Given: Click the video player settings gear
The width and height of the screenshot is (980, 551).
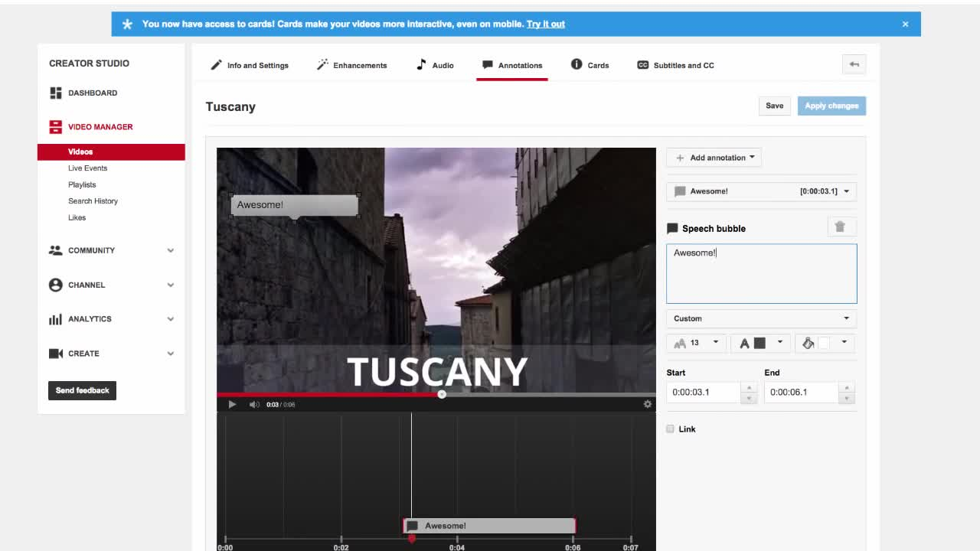Looking at the screenshot, I should pos(648,404).
